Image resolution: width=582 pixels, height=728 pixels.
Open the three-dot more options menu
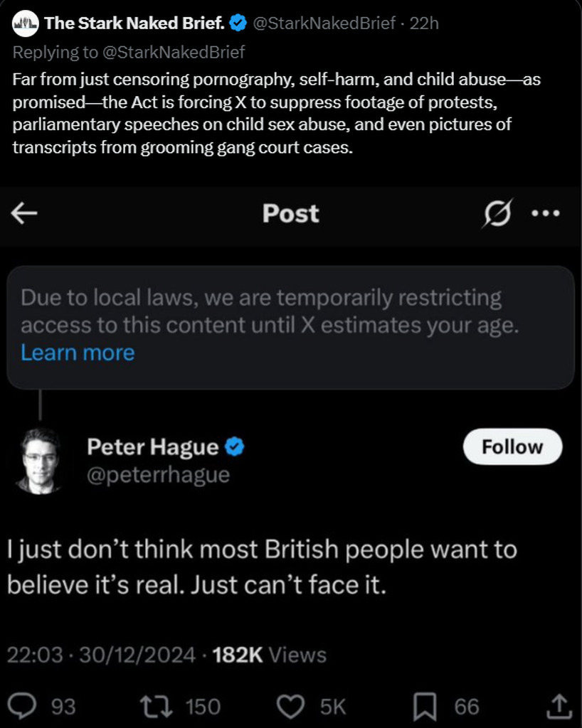pos(546,213)
